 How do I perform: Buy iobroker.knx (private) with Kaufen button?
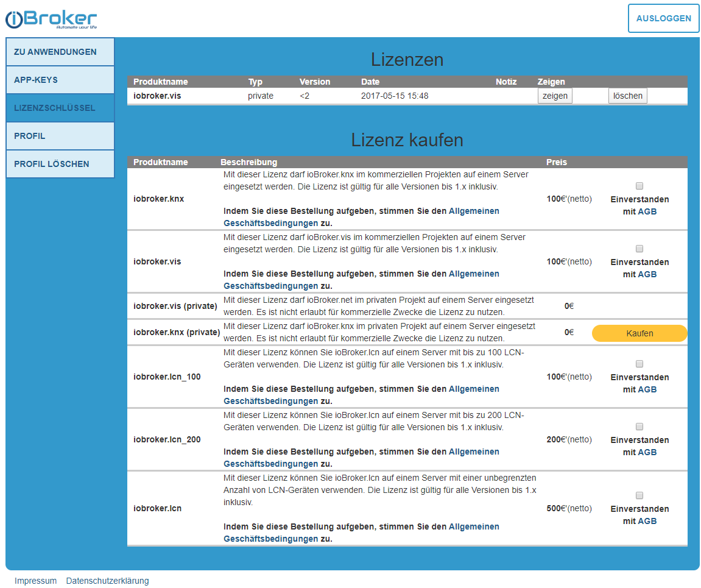tap(639, 333)
